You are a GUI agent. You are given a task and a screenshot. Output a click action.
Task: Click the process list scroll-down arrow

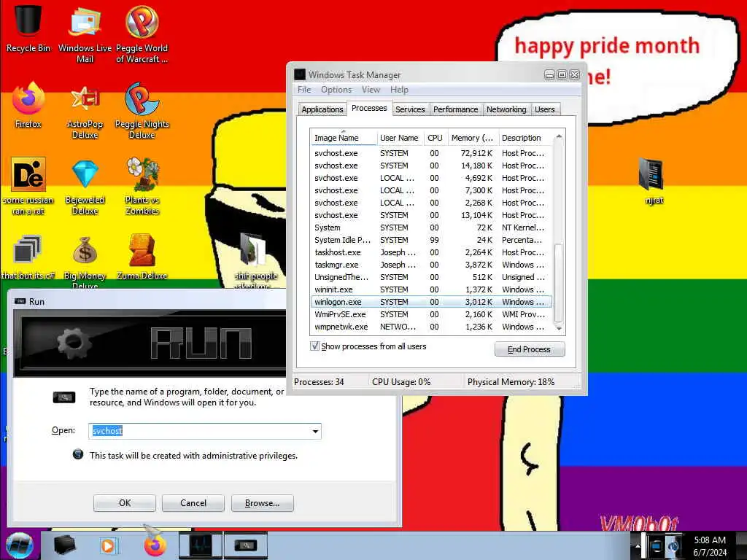coord(559,329)
